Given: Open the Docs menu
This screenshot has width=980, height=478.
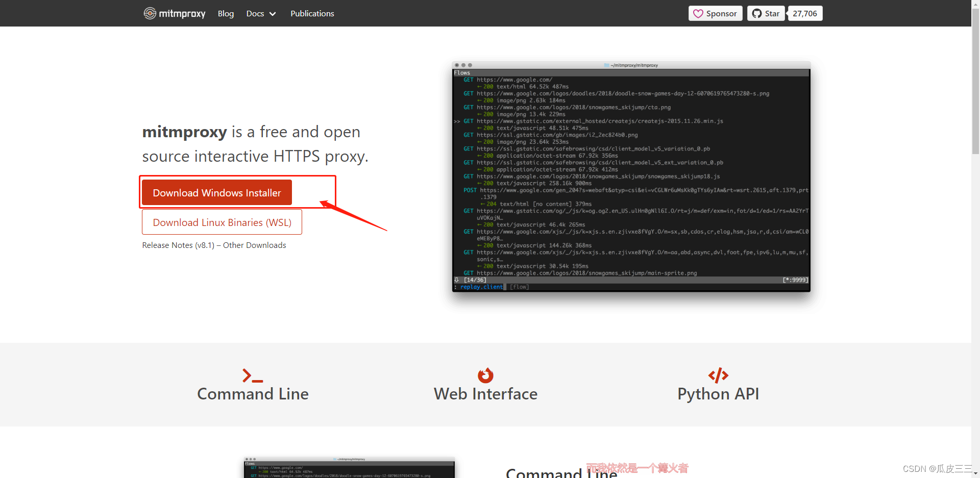Looking at the screenshot, I should [261, 14].
